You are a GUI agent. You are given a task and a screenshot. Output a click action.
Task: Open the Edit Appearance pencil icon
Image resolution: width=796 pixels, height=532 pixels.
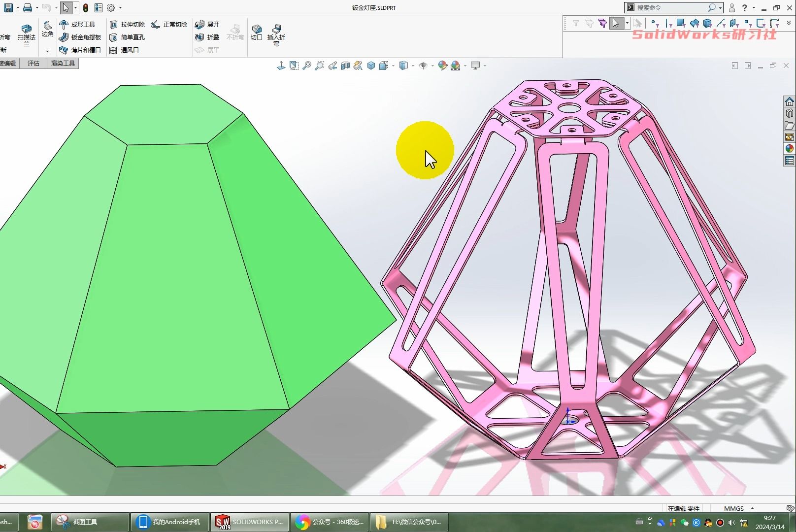tap(442, 65)
